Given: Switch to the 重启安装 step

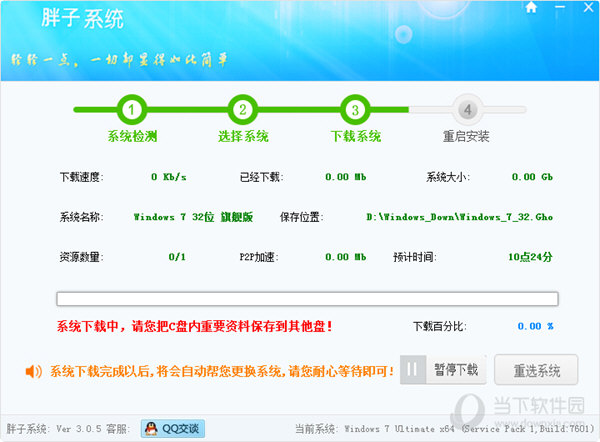Looking at the screenshot, I should pos(466,136).
